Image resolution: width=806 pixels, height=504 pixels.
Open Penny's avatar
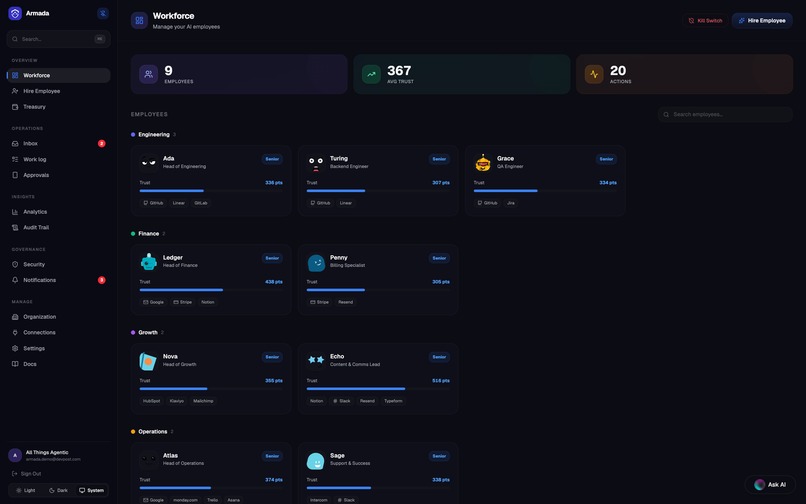(316, 262)
